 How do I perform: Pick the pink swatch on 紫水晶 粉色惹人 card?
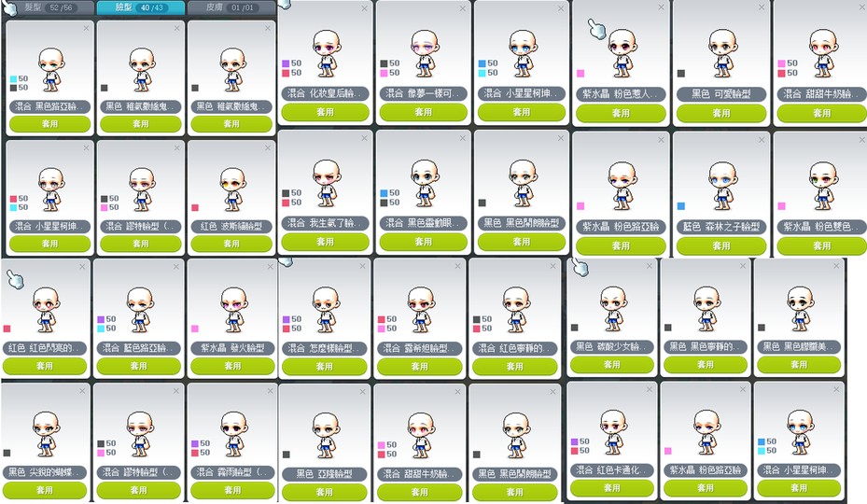[x=580, y=73]
